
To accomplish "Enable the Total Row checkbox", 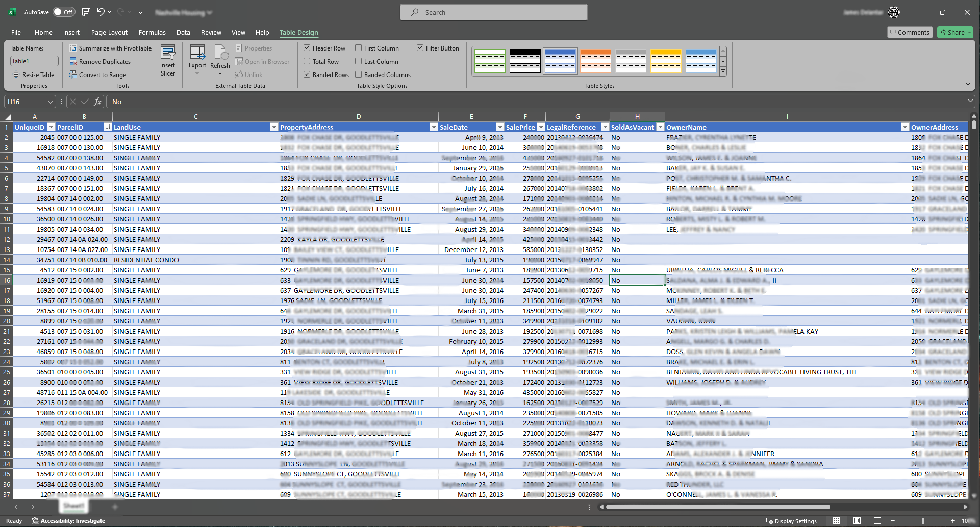I will coord(307,61).
